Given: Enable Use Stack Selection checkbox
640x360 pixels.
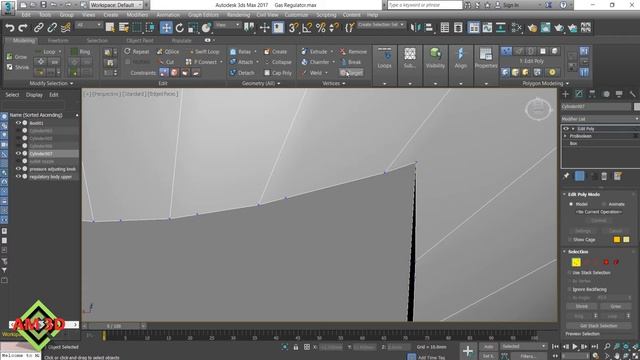Looking at the screenshot, I should click(x=570, y=273).
